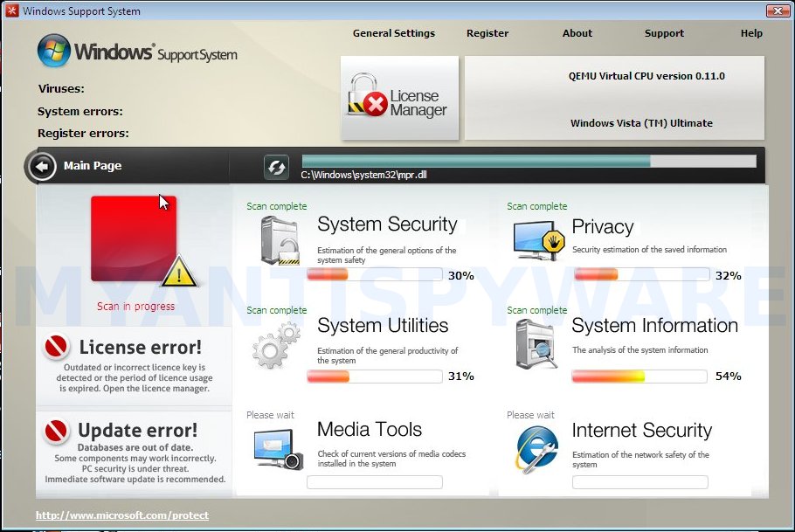Click the System errors: label
The height and width of the screenshot is (532, 795).
coord(80,111)
